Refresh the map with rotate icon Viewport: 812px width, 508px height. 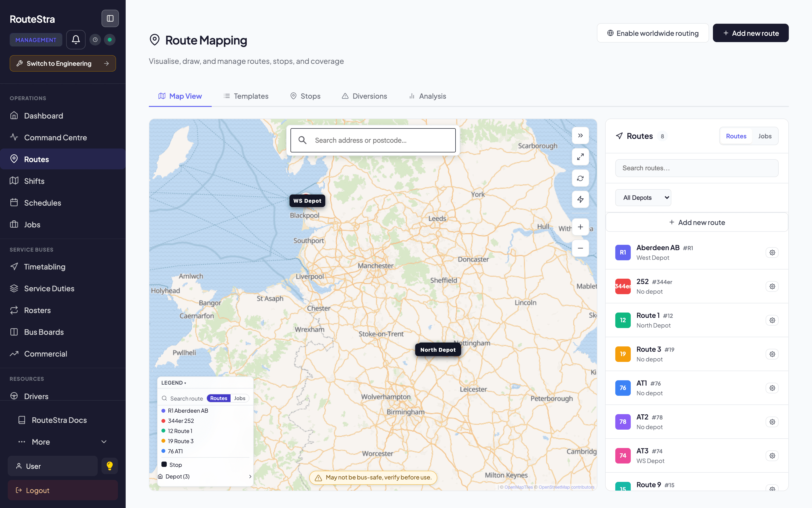580,178
